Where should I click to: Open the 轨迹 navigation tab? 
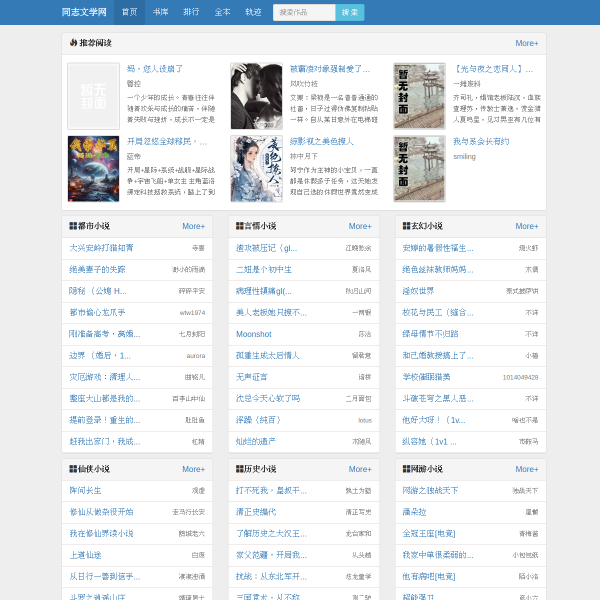coord(253,12)
